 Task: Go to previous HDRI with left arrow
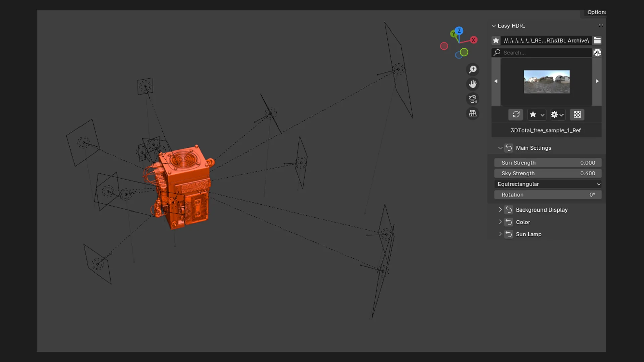(496, 81)
